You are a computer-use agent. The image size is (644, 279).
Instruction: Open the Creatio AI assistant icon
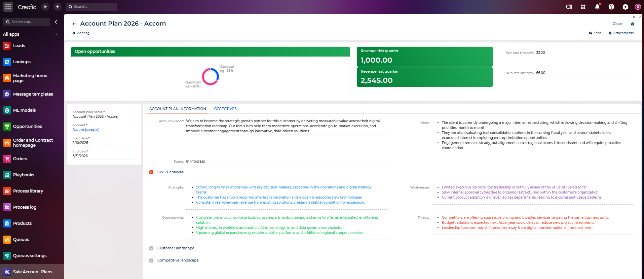[569, 7]
